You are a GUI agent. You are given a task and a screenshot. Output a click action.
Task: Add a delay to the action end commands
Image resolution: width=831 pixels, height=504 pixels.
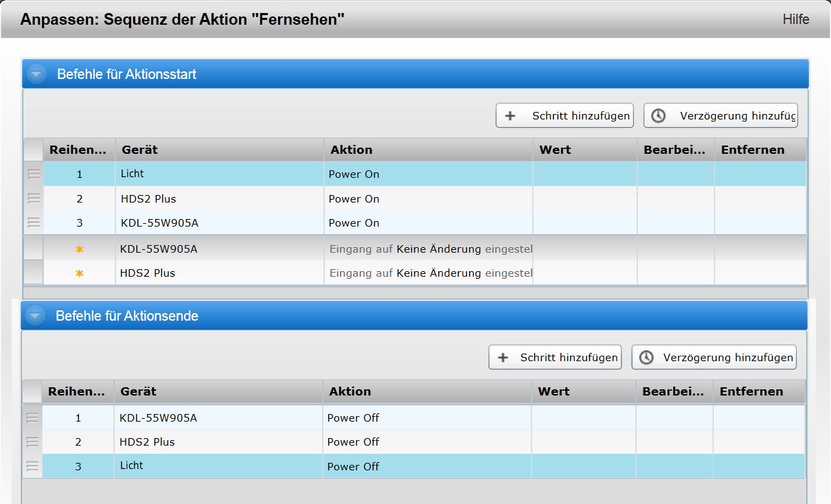point(714,357)
